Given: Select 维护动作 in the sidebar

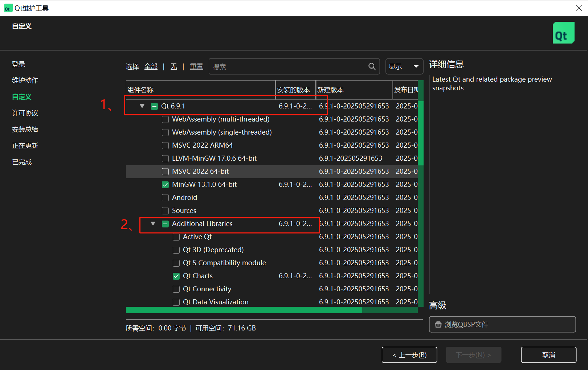Looking at the screenshot, I should pyautogui.click(x=25, y=80).
